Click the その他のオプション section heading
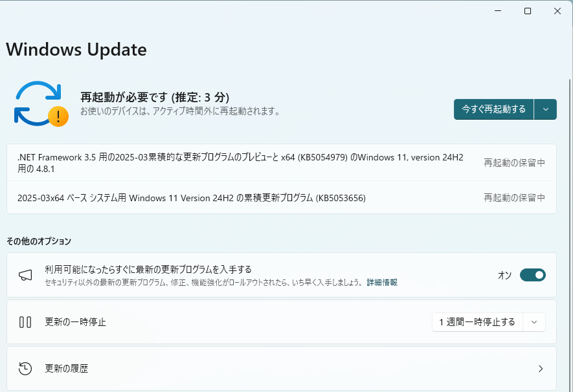Viewport: 573px width, 392px height. pos(39,241)
